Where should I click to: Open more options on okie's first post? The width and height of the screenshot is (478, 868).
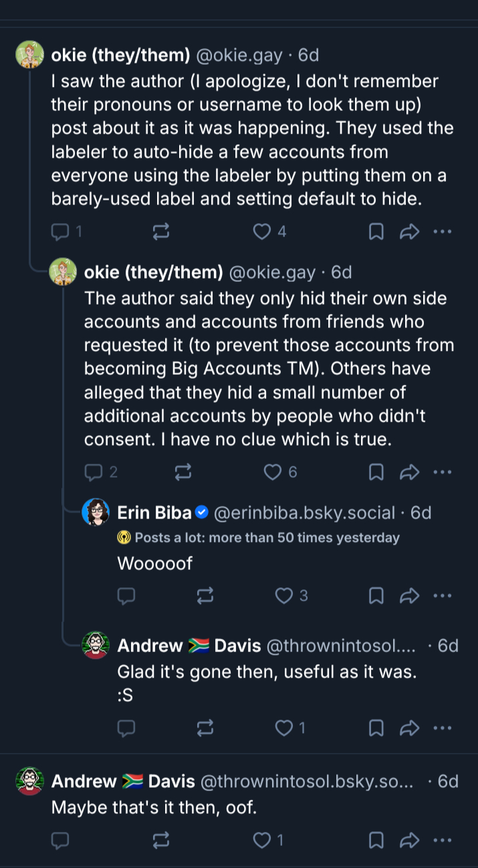coord(442,232)
